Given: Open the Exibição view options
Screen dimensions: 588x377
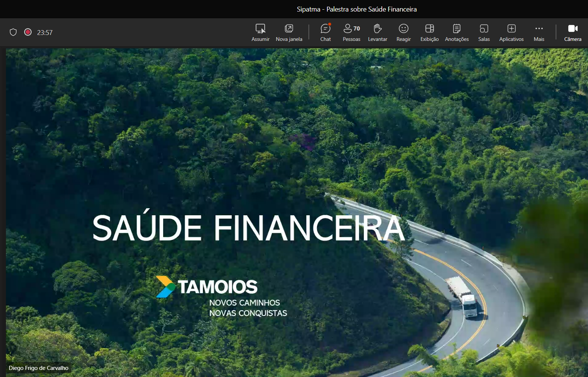Looking at the screenshot, I should click(429, 33).
